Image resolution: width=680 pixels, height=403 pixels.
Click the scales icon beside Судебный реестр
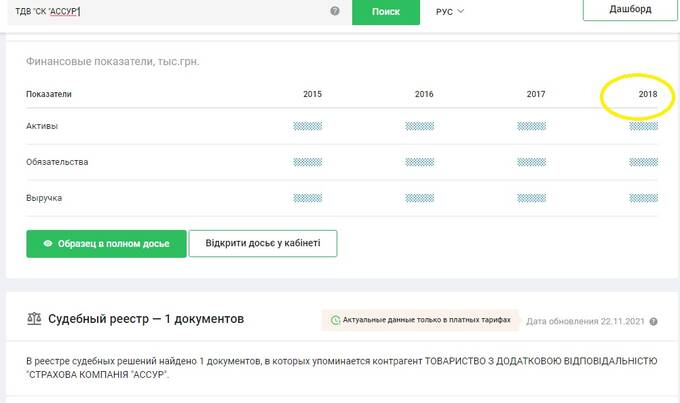pos(35,320)
